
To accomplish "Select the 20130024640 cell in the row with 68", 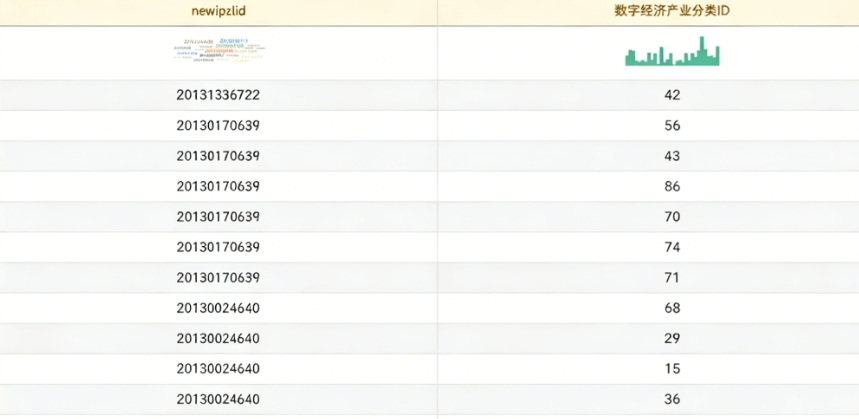I will [218, 308].
